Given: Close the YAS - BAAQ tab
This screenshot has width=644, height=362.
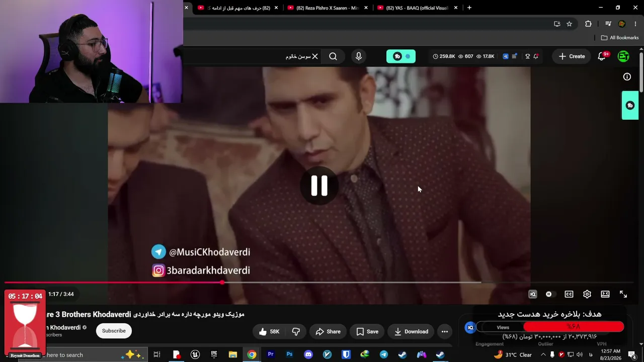Looking at the screenshot, I should (456, 8).
